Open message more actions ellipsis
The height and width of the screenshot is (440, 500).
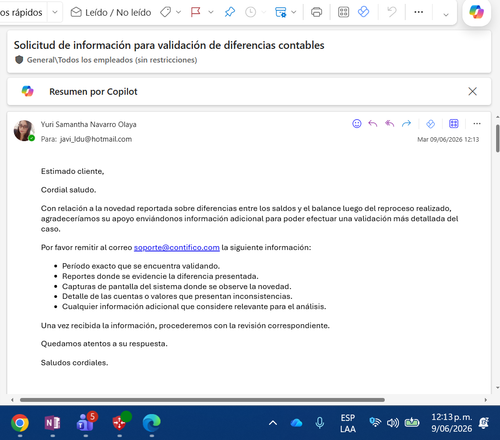pyautogui.click(x=477, y=124)
